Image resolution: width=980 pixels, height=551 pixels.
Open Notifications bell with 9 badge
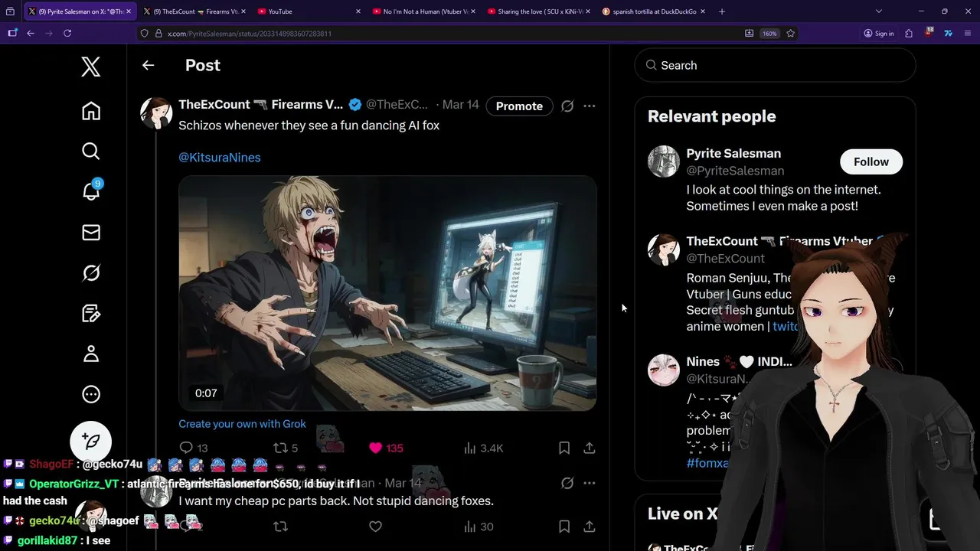[91, 190]
